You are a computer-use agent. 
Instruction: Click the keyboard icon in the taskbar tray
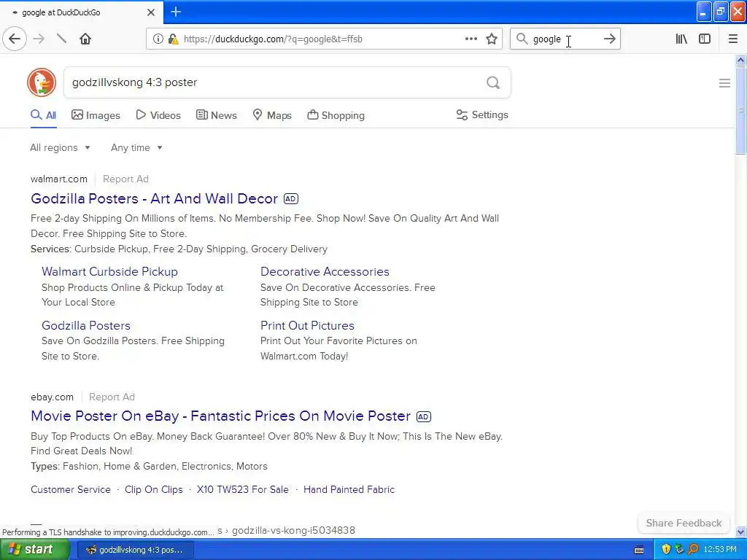tap(639, 550)
